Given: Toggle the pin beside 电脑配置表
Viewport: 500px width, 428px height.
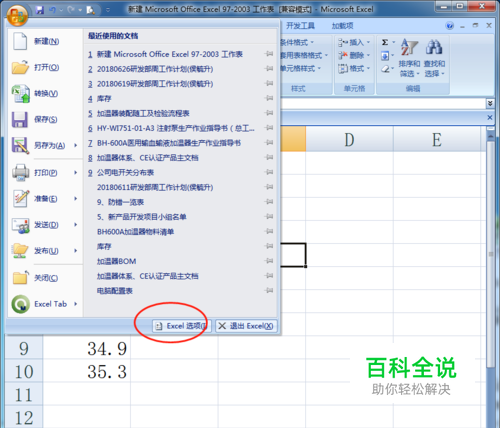Looking at the screenshot, I should point(269,291).
